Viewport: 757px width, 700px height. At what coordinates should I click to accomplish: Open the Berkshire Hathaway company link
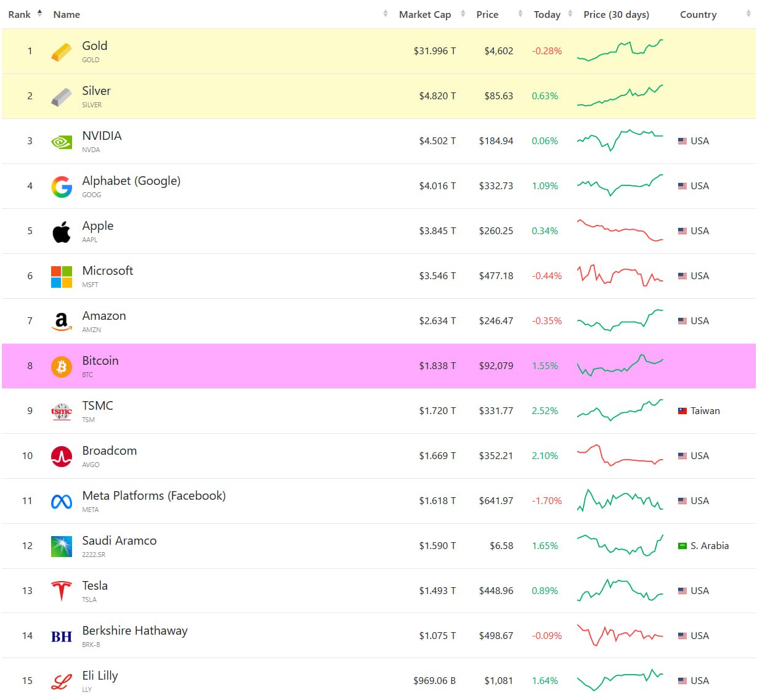tap(135, 631)
